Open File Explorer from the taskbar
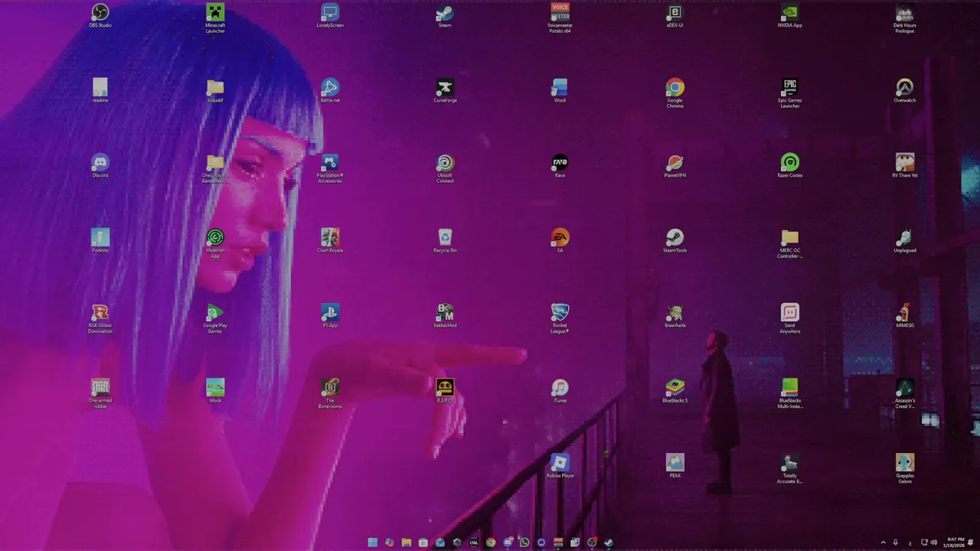Viewport: 980px width, 551px height. (406, 543)
